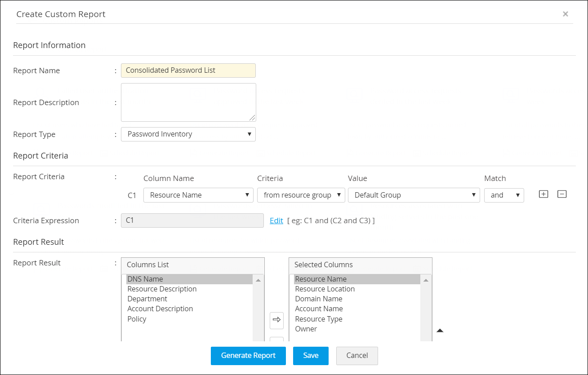Select Department in the Columns List

pyautogui.click(x=147, y=299)
